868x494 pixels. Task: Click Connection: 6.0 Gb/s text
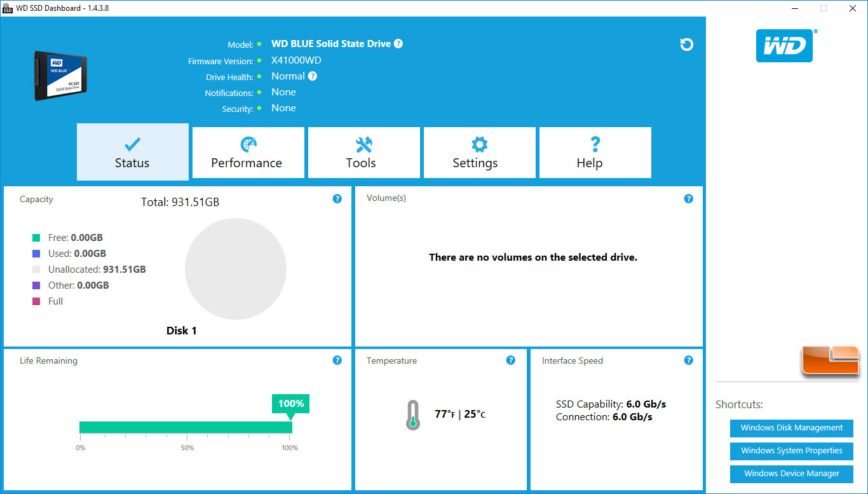[604, 417]
